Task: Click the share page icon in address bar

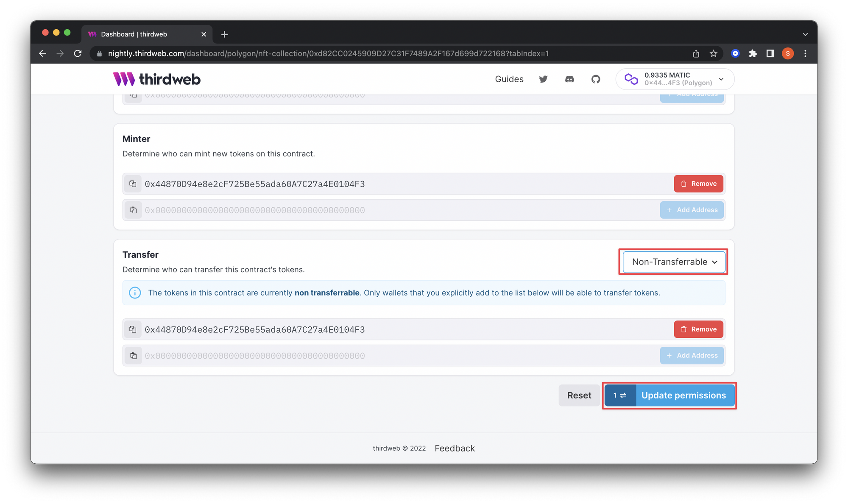Action: [x=696, y=53]
